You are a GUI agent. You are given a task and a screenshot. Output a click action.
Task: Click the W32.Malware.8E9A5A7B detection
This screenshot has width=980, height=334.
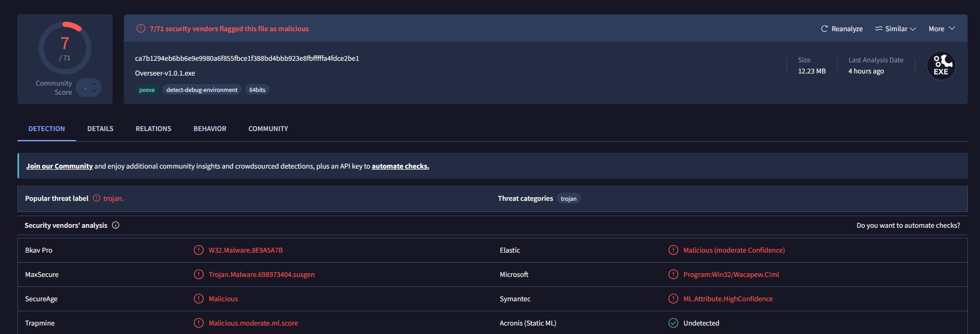coord(246,250)
